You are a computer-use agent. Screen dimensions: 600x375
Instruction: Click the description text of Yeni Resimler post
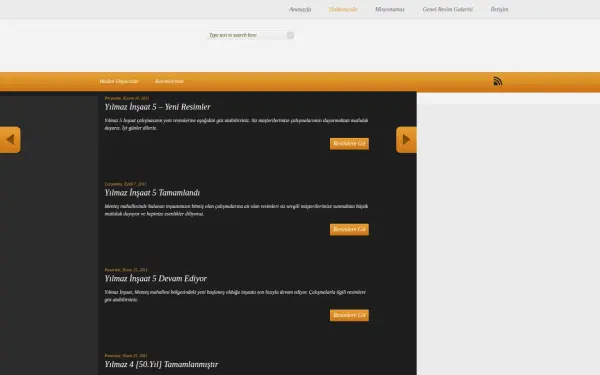[236, 124]
